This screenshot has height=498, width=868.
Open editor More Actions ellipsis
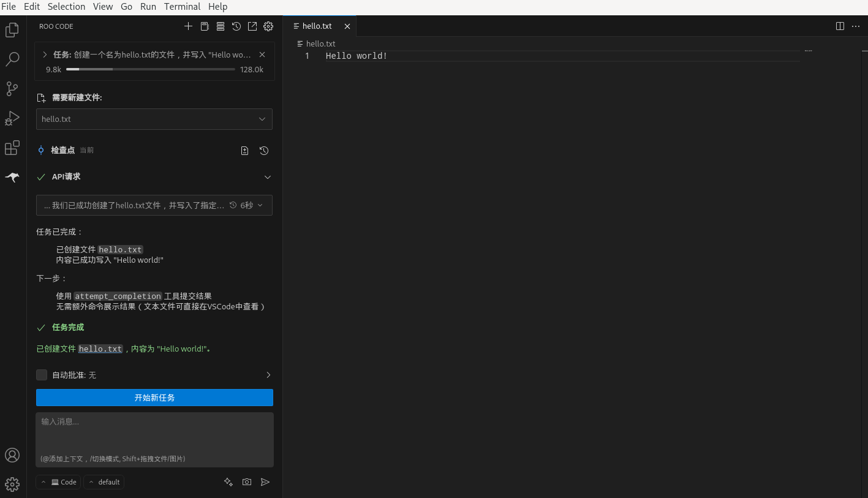coord(856,26)
